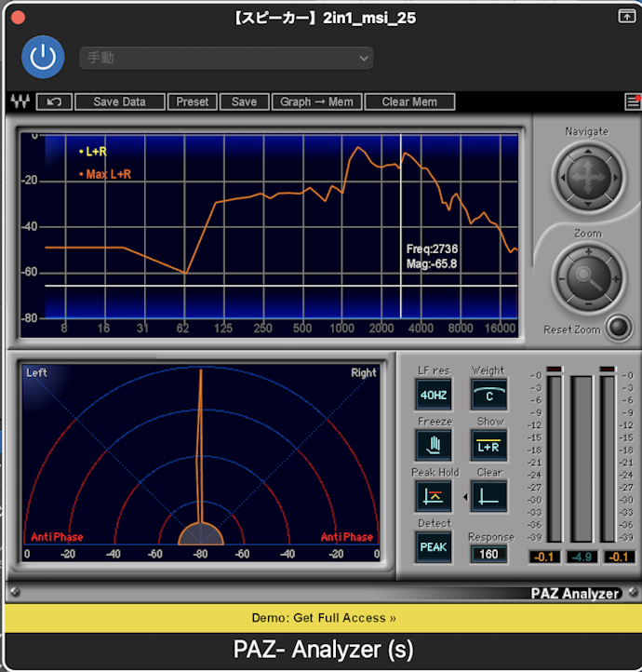Click the right meter clip indicator

[x=608, y=369]
